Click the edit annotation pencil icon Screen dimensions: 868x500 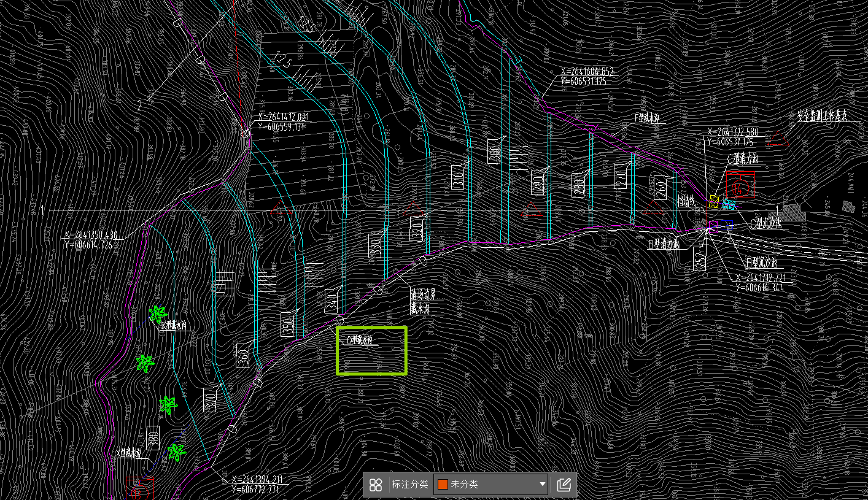[x=564, y=485]
